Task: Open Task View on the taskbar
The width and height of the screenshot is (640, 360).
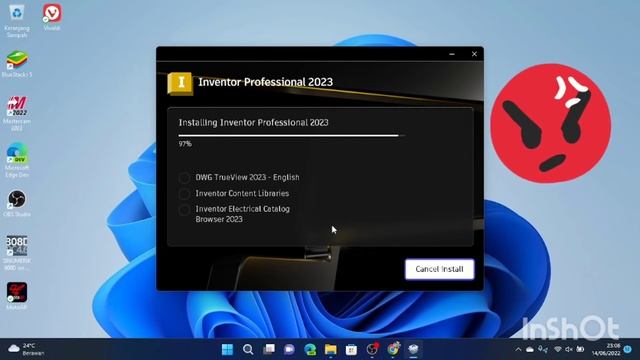Action: [x=269, y=349]
